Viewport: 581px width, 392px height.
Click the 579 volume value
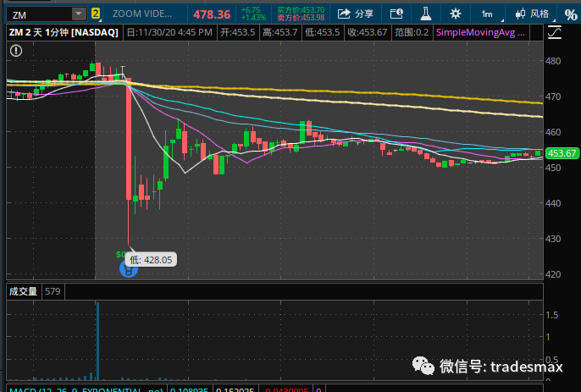point(53,291)
